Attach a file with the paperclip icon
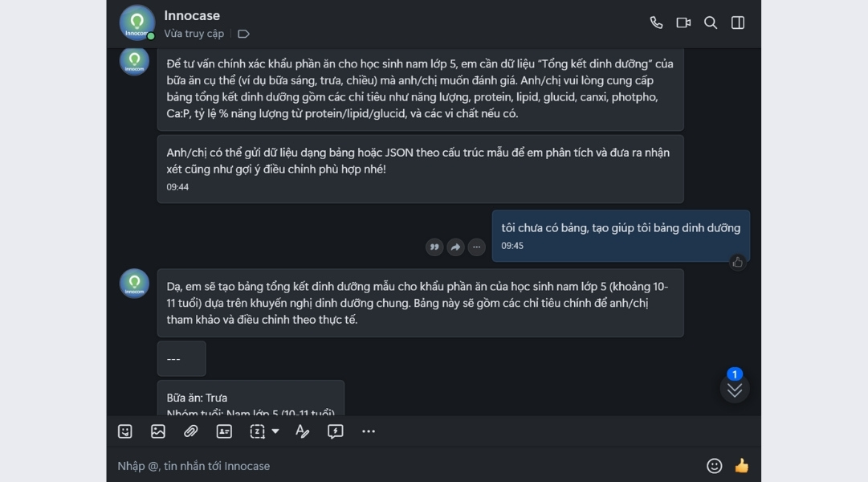This screenshot has height=482, width=868. click(x=190, y=431)
